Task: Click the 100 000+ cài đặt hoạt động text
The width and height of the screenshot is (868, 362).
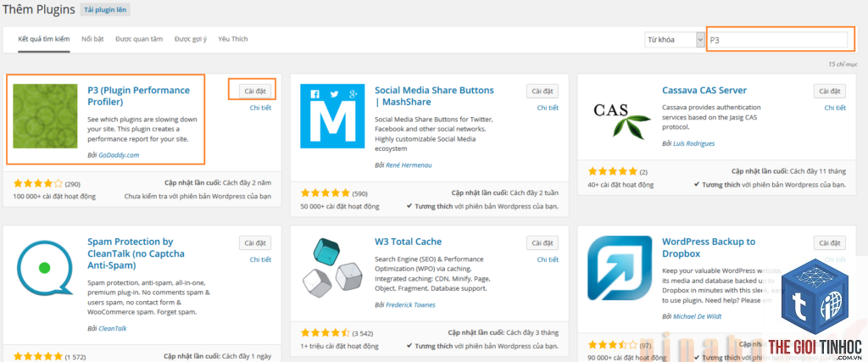Action: point(54,196)
